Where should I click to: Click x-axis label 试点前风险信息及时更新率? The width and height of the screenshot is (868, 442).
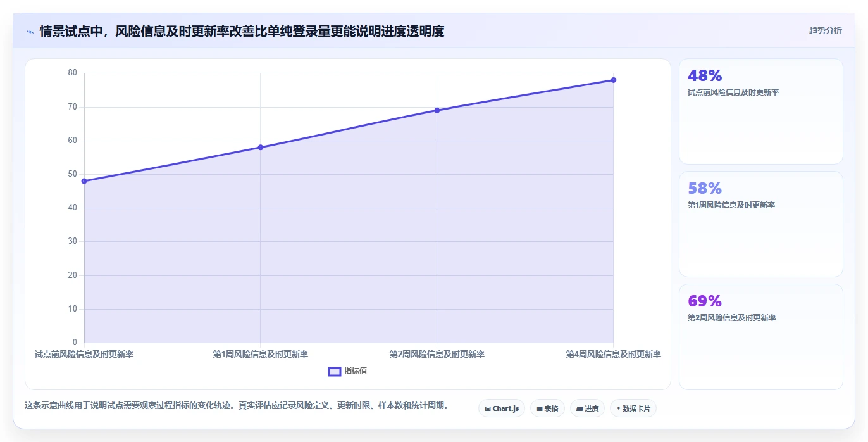(84, 354)
